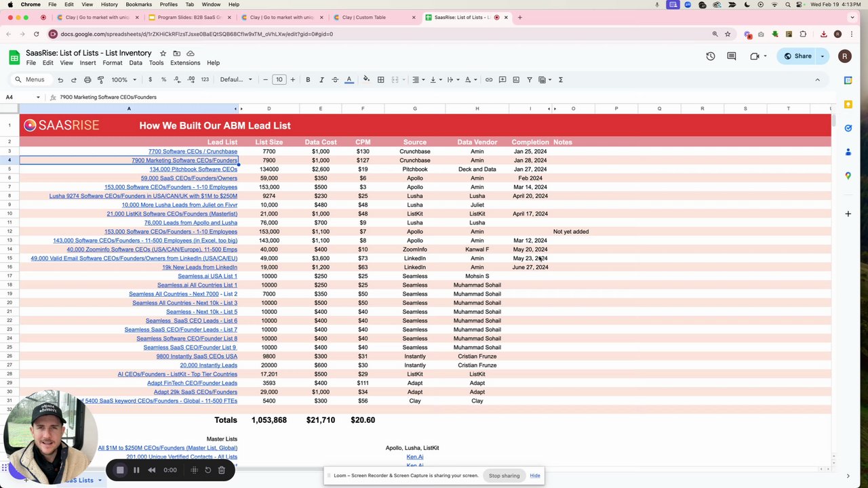Screen dimensions: 868x488
Task: Open 7700 Software CEOs / Crunchbase link
Action: [x=193, y=152]
